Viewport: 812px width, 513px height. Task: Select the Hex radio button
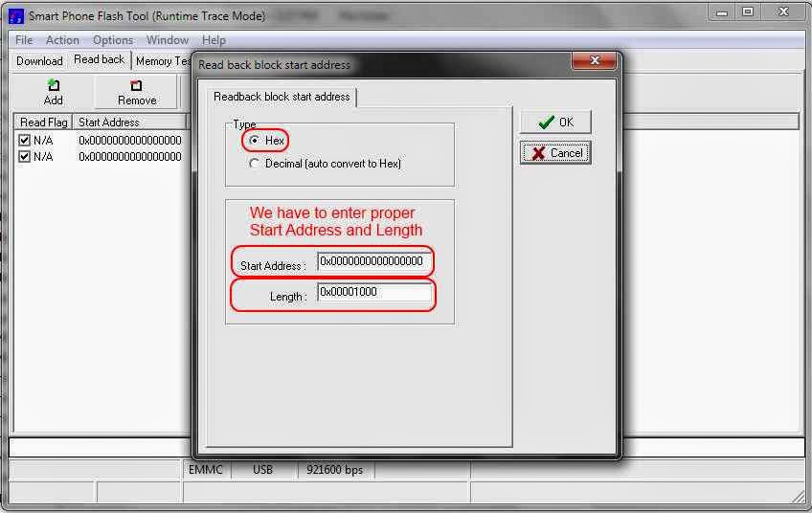tap(254, 141)
